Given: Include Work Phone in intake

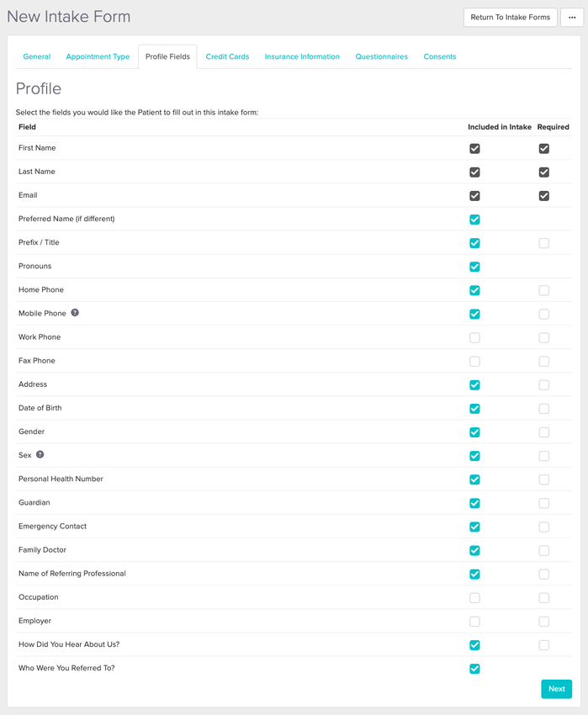Looking at the screenshot, I should [x=474, y=337].
